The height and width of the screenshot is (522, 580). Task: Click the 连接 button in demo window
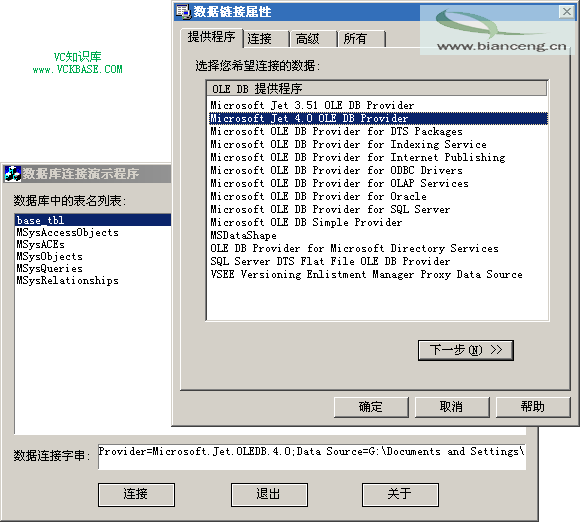click(136, 495)
